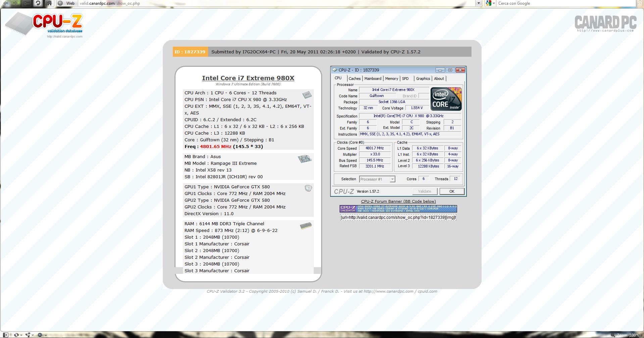Click the CPU-Z Validator copyright footer text
644x338 pixels.
pyautogui.click(x=322, y=291)
